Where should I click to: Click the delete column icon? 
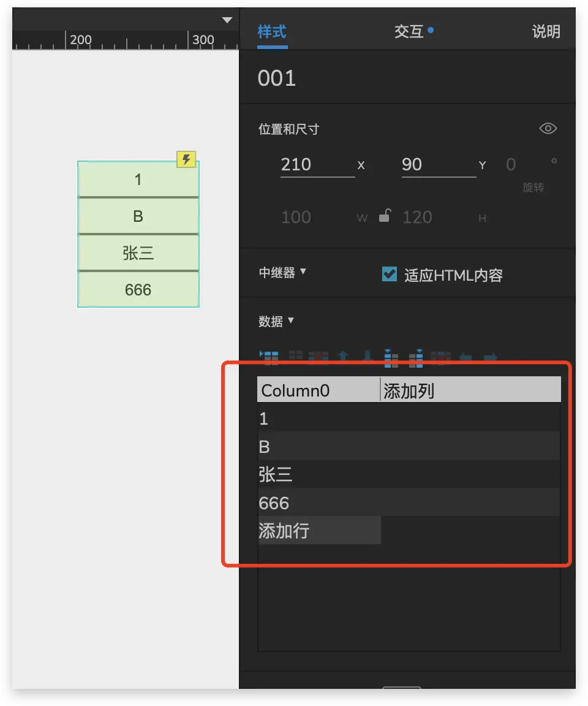pos(441,357)
